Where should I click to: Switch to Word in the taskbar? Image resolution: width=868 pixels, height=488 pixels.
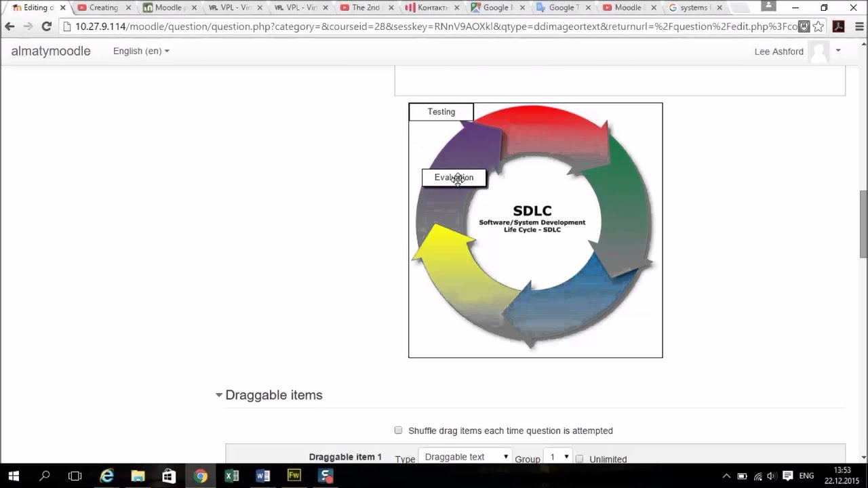[263, 476]
